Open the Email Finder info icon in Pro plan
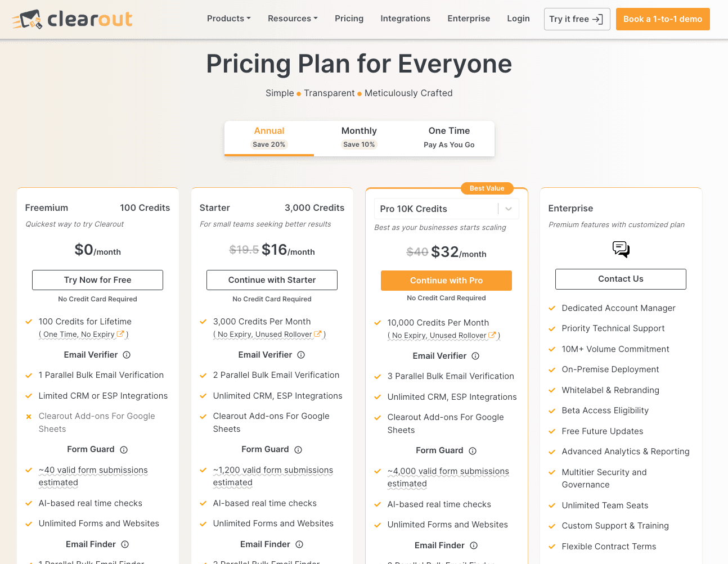The height and width of the screenshot is (564, 728). 474,545
